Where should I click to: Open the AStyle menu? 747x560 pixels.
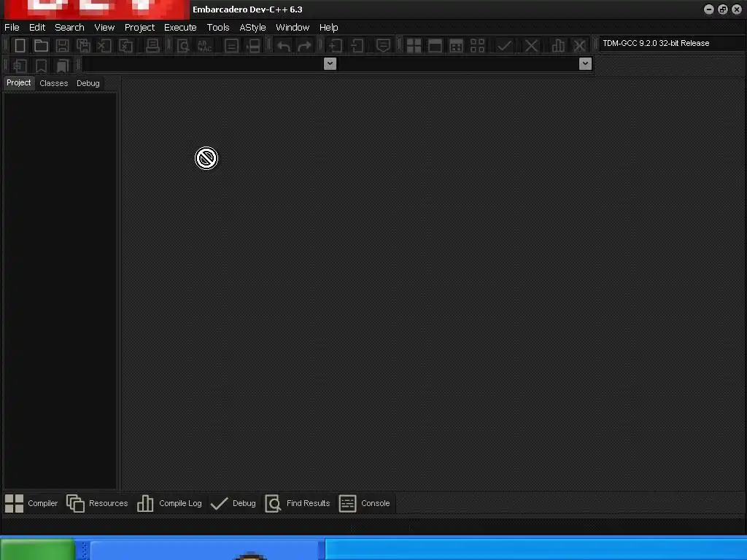(252, 27)
